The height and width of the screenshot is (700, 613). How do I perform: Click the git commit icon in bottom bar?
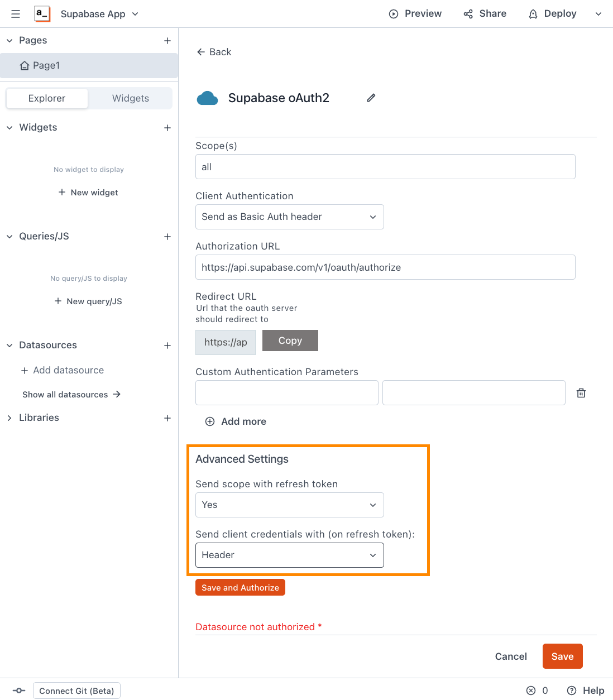[x=18, y=690]
